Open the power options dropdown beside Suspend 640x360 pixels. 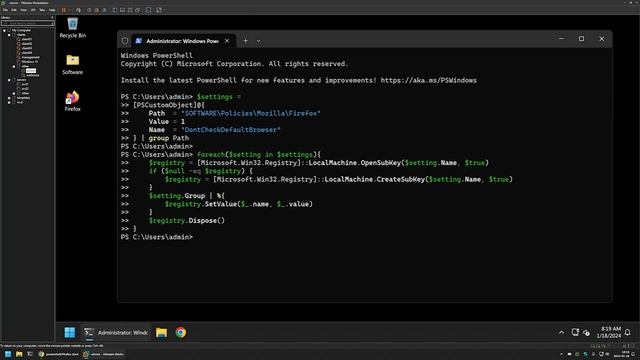tap(69, 10)
